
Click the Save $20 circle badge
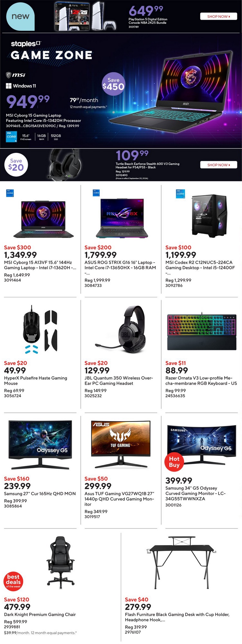tap(16, 165)
